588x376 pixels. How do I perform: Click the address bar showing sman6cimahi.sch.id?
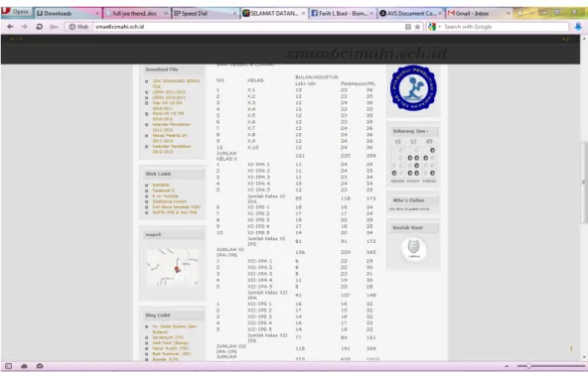tap(247, 27)
